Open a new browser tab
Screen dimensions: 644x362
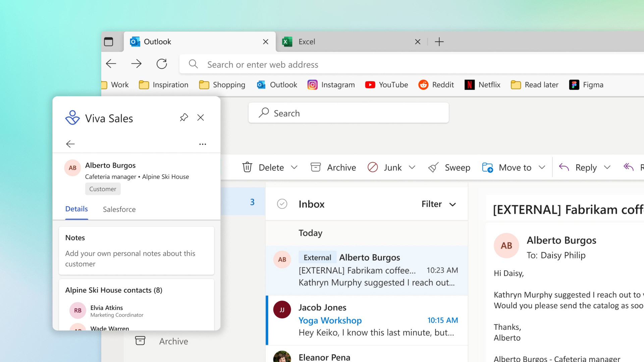[439, 42]
